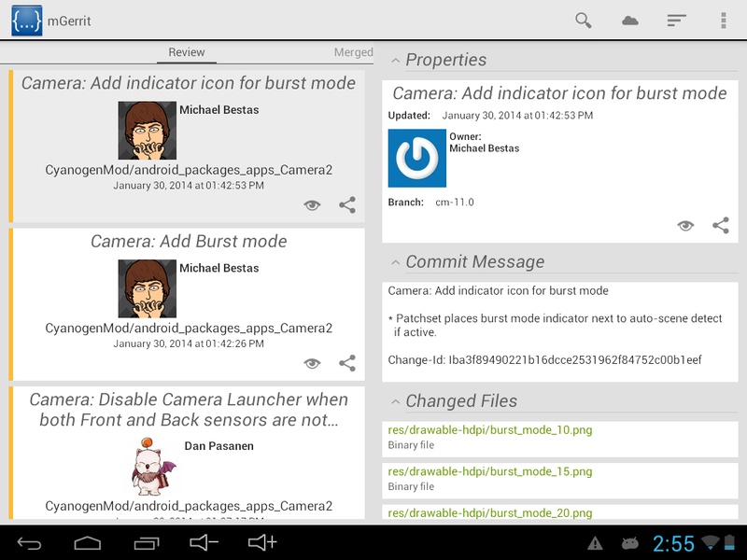The width and height of the screenshot is (747, 560).
Task: Toggle watch eye on 'Camera: Add Burst mode' card
Action: 312,363
